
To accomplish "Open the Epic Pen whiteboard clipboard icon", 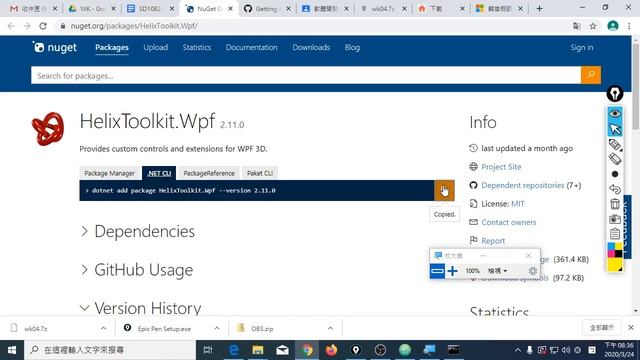I will pos(615,234).
